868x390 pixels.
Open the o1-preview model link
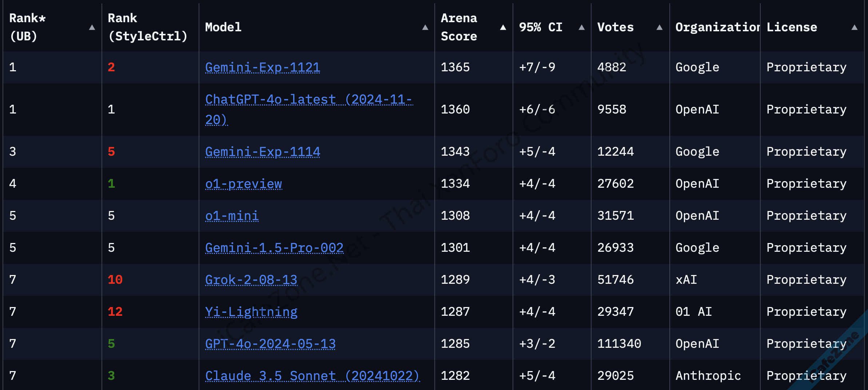pyautogui.click(x=243, y=184)
